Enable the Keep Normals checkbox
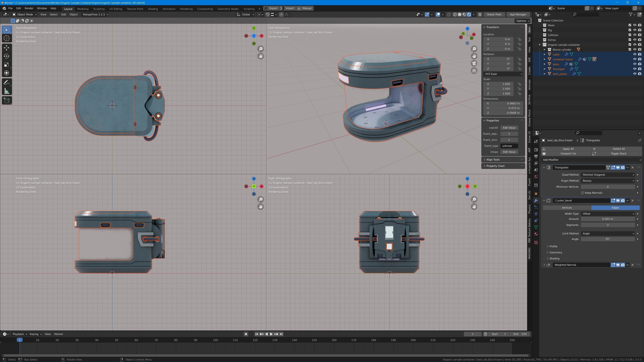644x362 pixels. pyautogui.click(x=582, y=193)
